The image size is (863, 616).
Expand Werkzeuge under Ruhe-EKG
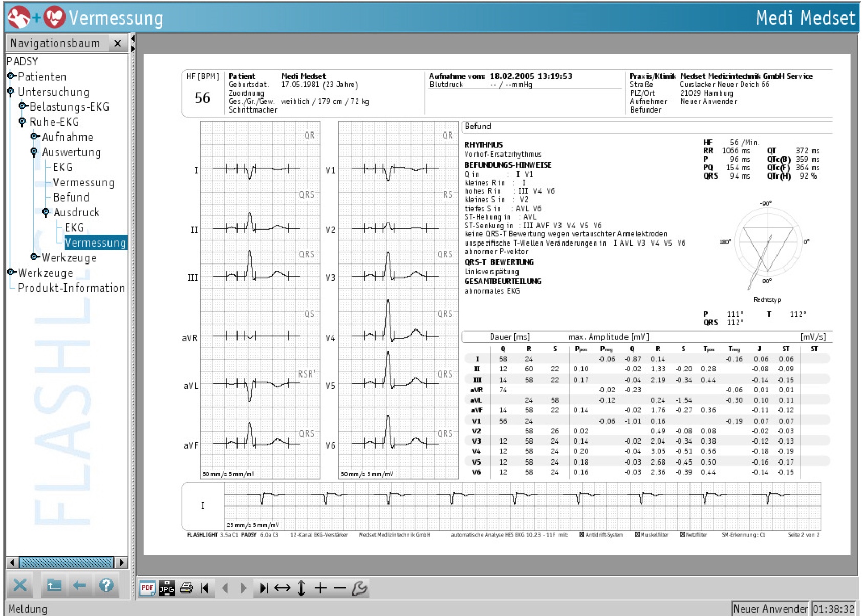[35, 257]
